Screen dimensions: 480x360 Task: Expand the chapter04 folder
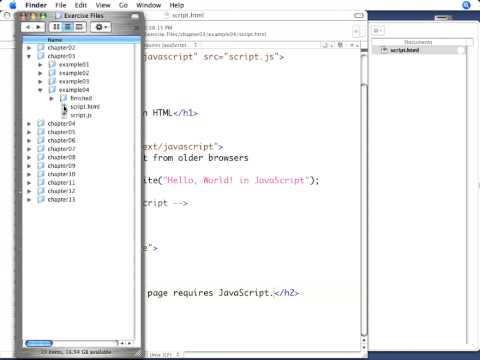click(x=29, y=124)
